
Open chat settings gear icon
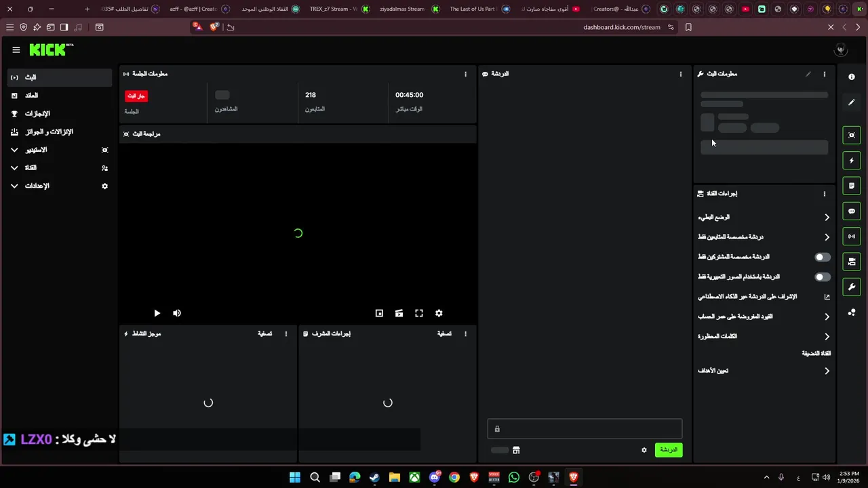point(644,450)
